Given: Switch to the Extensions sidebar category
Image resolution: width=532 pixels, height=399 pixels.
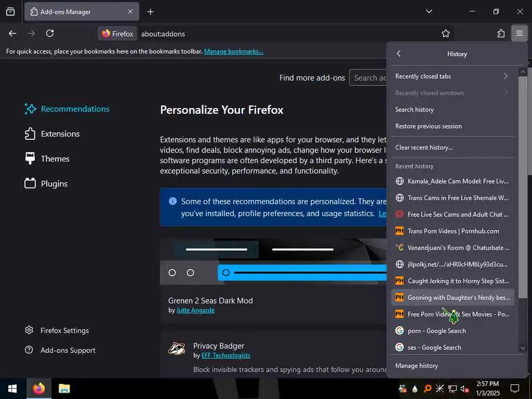Looking at the screenshot, I should (x=52, y=134).
